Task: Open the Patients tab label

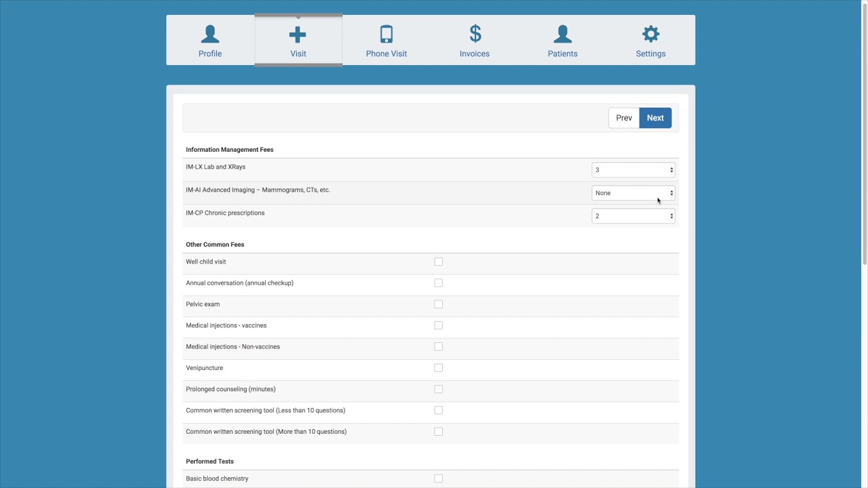Action: click(563, 54)
